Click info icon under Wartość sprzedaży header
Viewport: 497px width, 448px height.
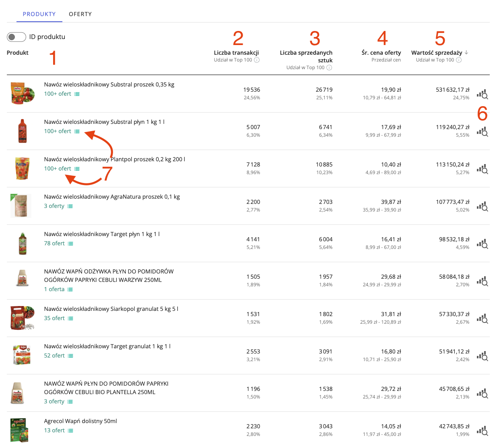(x=459, y=60)
